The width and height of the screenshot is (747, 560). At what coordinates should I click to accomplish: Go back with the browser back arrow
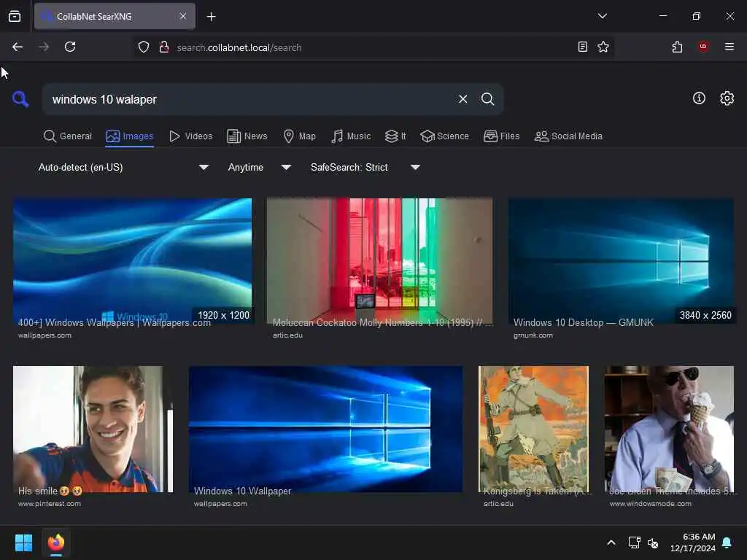point(18,47)
